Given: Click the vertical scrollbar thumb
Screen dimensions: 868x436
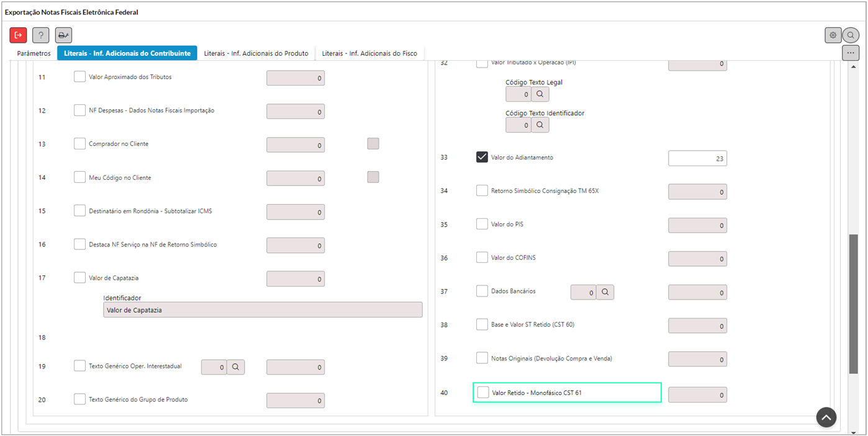Looking at the screenshot, I should (854, 304).
